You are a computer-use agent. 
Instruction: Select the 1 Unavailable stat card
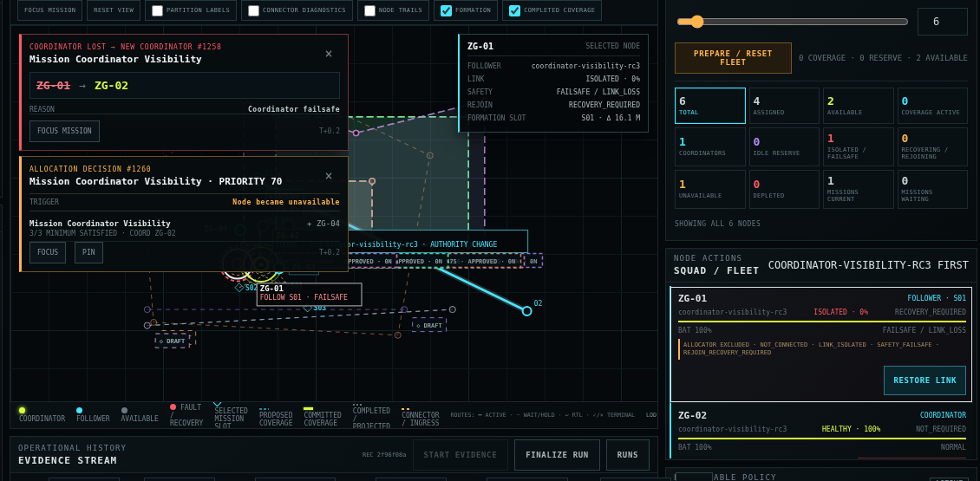(x=710, y=189)
